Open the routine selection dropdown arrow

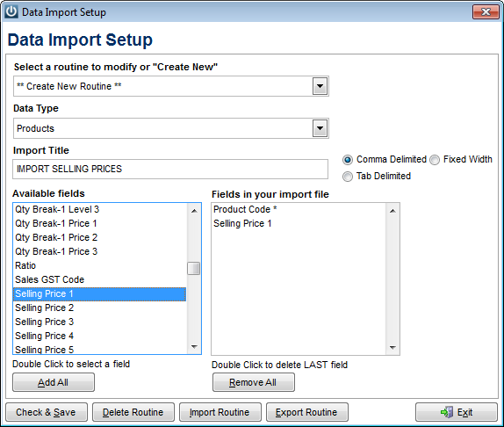(320, 86)
